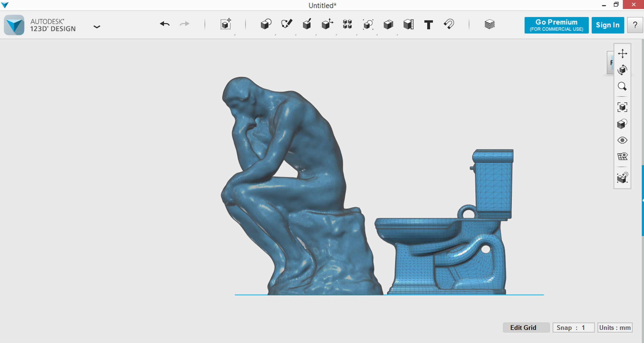Viewport: 644px width, 343px height.
Task: Expand the right side panel handle
Action: point(643,200)
